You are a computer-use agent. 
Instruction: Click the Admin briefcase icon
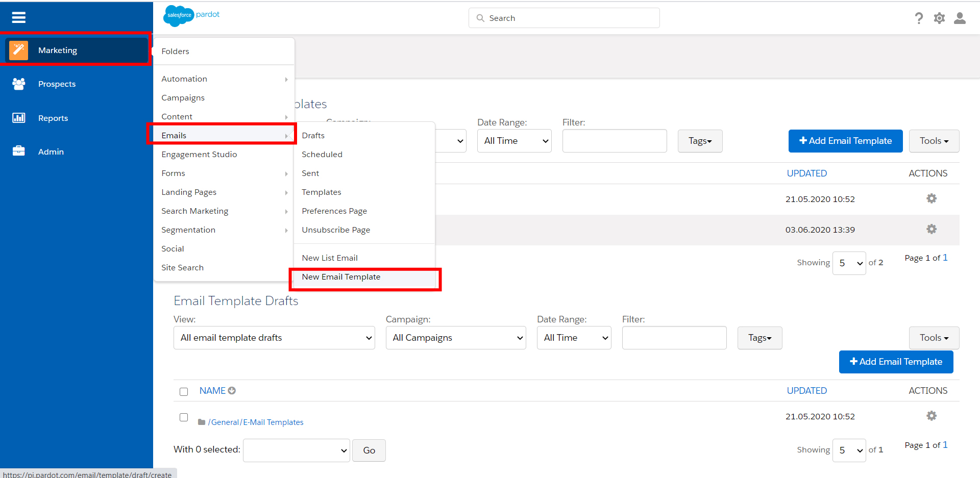(x=19, y=151)
